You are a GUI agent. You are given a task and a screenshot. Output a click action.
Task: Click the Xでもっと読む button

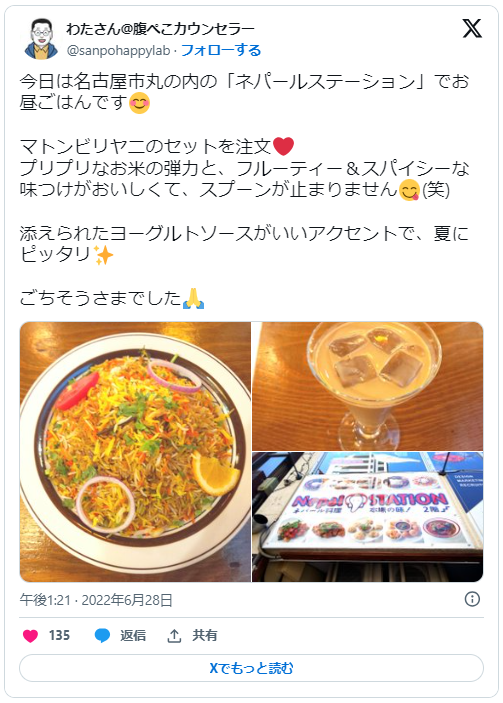[252, 668]
